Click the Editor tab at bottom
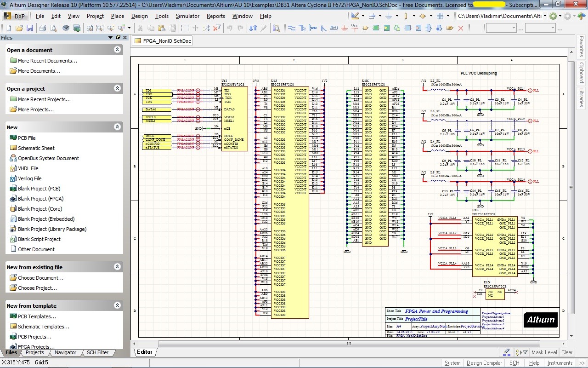This screenshot has width=588, height=368. click(144, 352)
